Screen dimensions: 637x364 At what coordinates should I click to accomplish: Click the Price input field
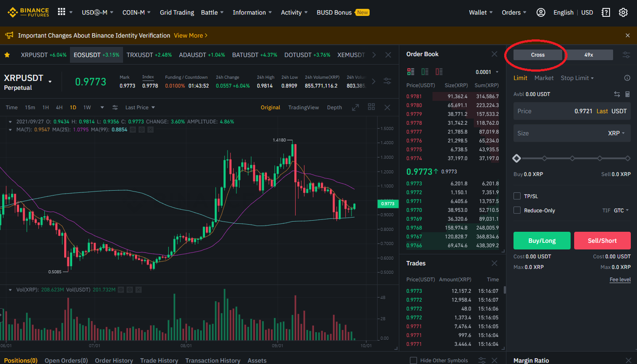[572, 111]
